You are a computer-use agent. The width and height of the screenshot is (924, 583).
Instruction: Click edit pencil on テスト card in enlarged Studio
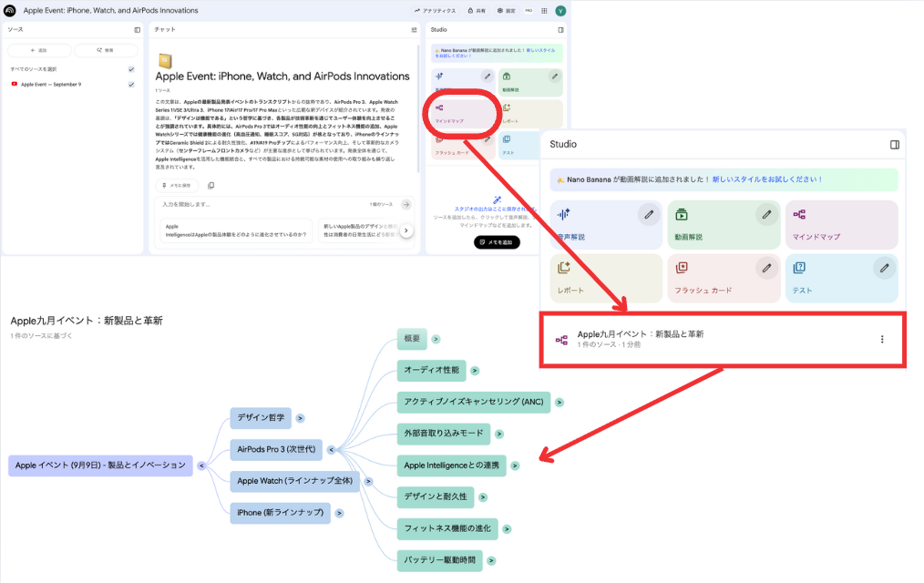pos(883,268)
